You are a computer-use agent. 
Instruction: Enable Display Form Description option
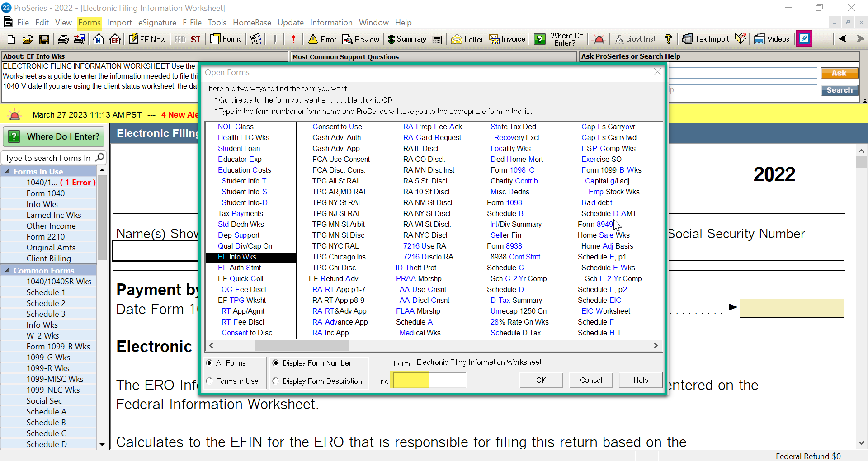[x=276, y=381]
